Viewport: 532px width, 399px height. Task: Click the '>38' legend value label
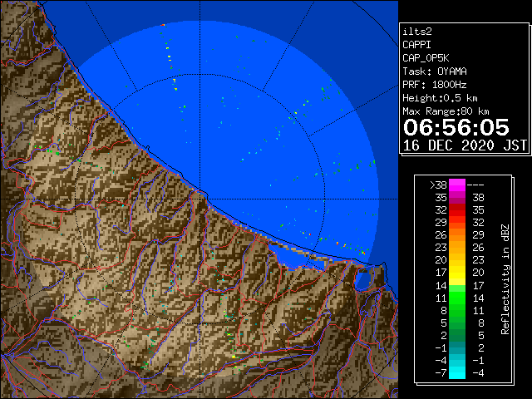click(x=438, y=185)
